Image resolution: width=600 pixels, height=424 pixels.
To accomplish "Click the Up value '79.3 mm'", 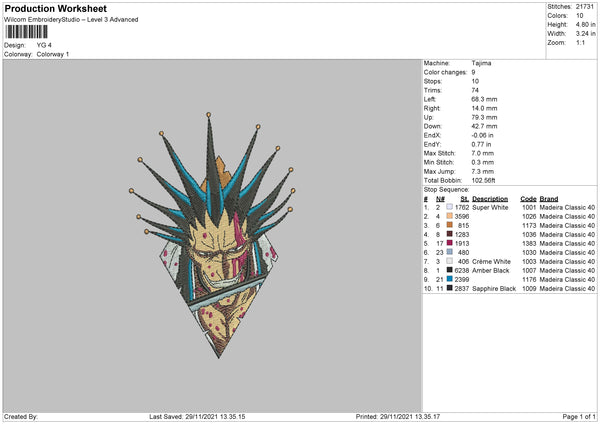I will point(484,117).
